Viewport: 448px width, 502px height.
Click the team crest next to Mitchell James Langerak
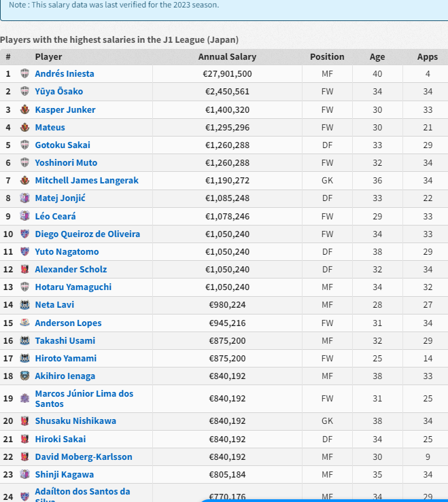click(x=25, y=181)
